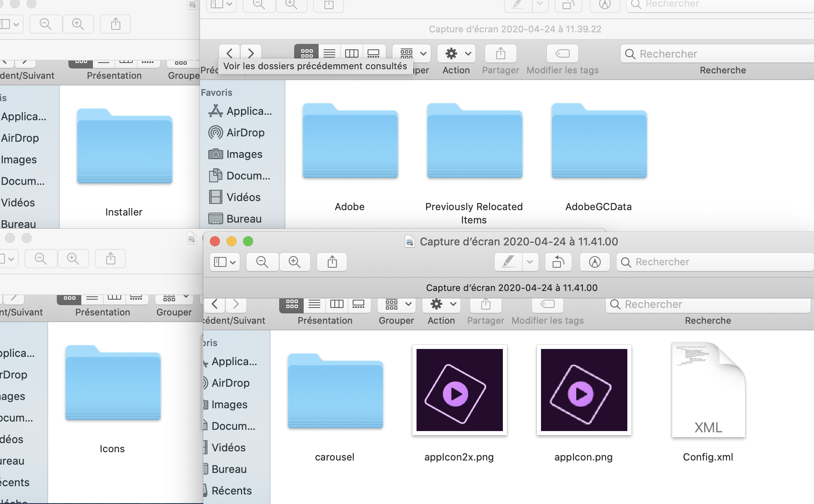Select the appIcon2x.png thumbnail

pyautogui.click(x=459, y=390)
